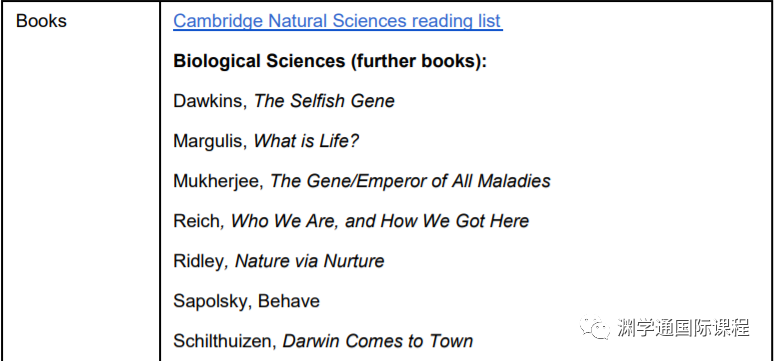The image size is (774, 361).
Task: Select Mukherjee, The Gene/Emperor of All Maladies
Action: click(362, 181)
